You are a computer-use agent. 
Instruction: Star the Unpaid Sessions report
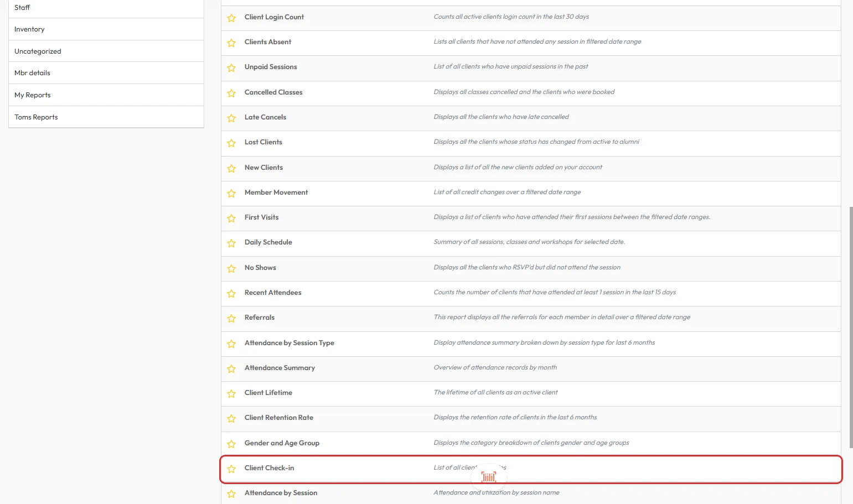(231, 67)
